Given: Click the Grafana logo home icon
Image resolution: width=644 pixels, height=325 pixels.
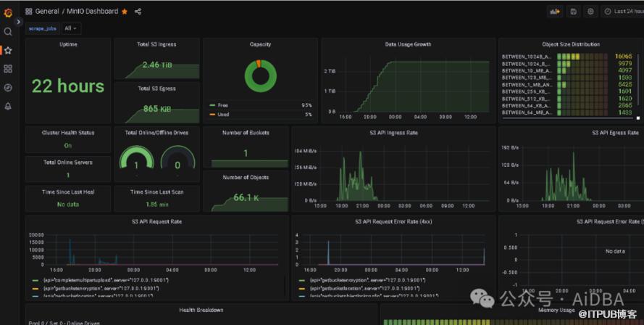Looking at the screenshot, I should [8, 12].
